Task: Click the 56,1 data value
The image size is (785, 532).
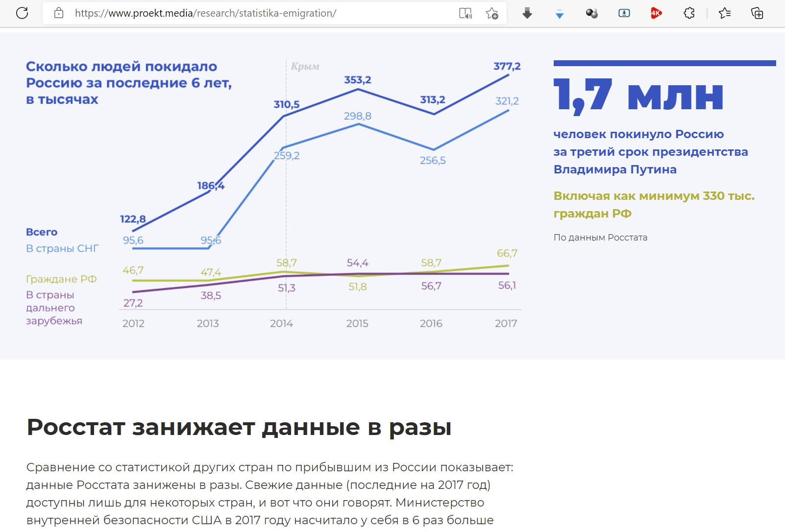Action: [x=507, y=286]
